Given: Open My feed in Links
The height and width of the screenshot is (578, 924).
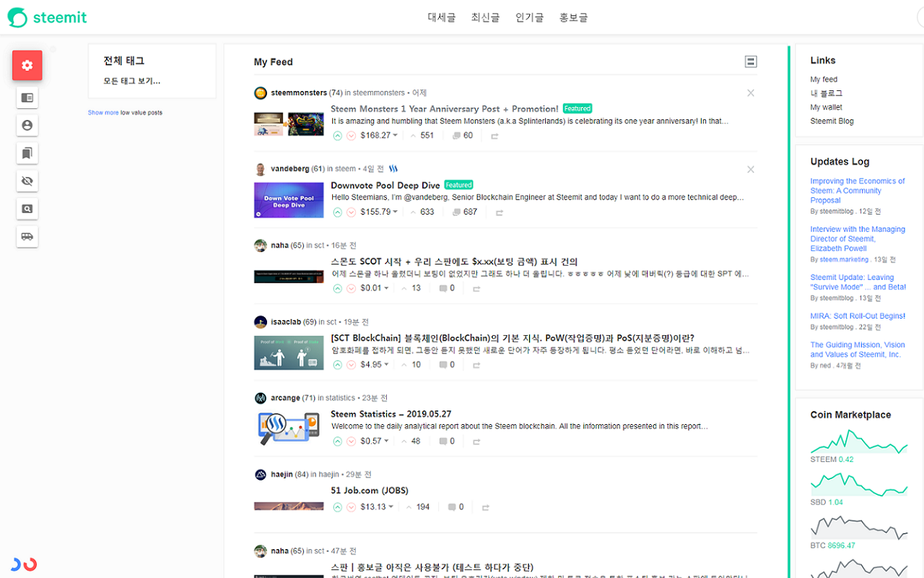Looking at the screenshot, I should pyautogui.click(x=824, y=79).
